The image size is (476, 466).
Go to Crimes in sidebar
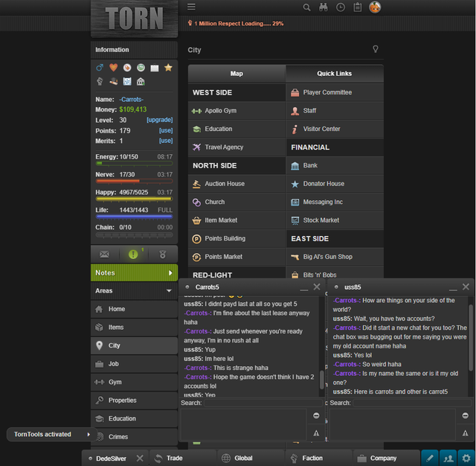point(134,437)
